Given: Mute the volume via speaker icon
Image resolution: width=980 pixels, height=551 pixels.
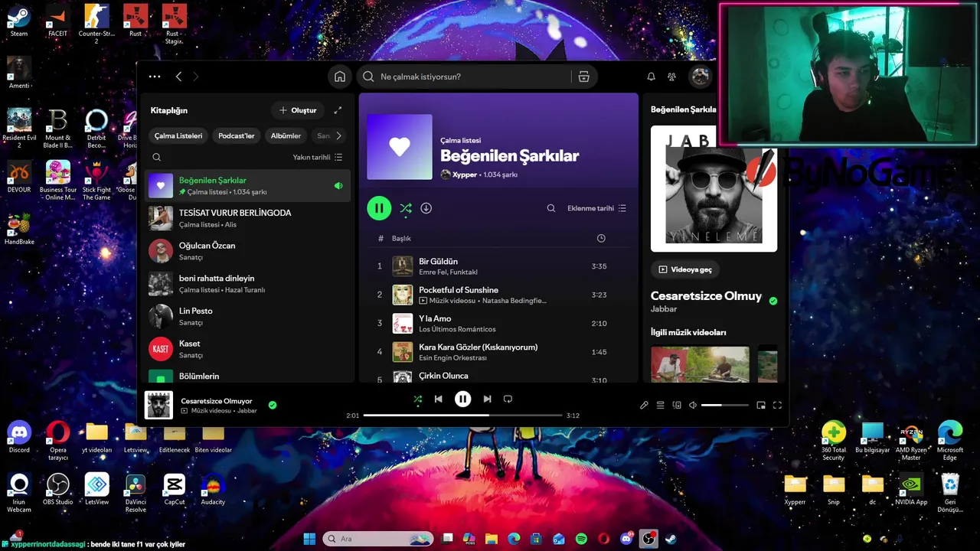Looking at the screenshot, I should coord(693,406).
